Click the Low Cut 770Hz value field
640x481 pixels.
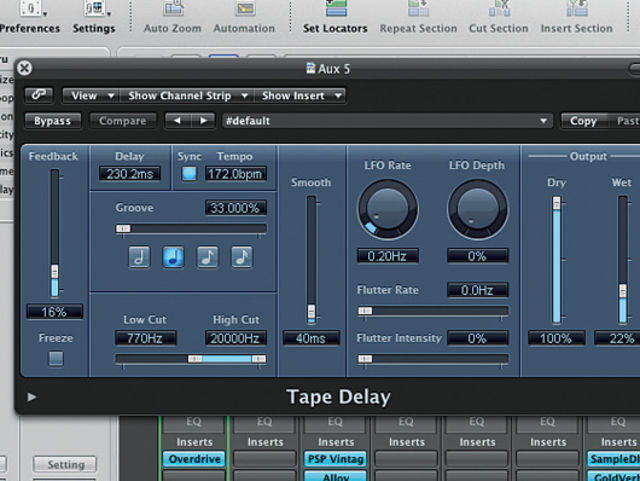pos(146,338)
